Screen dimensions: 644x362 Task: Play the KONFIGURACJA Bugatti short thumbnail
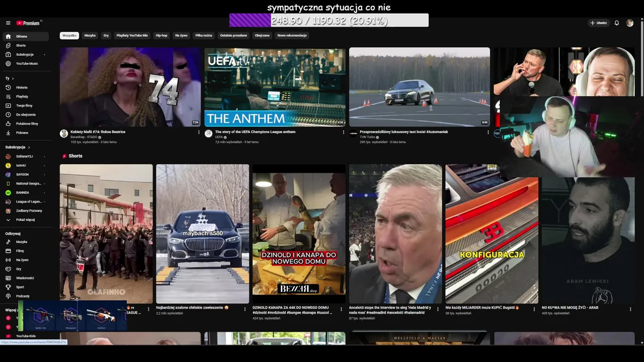(x=492, y=234)
